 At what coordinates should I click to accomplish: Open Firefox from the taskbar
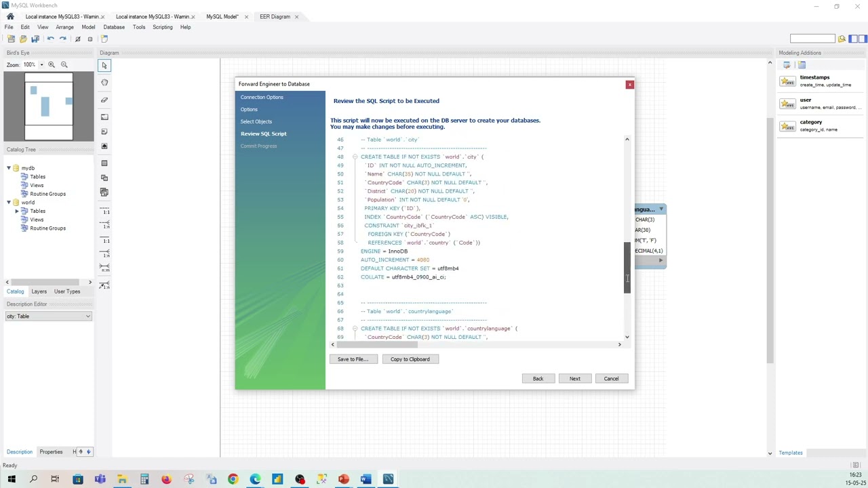pyautogui.click(x=166, y=479)
